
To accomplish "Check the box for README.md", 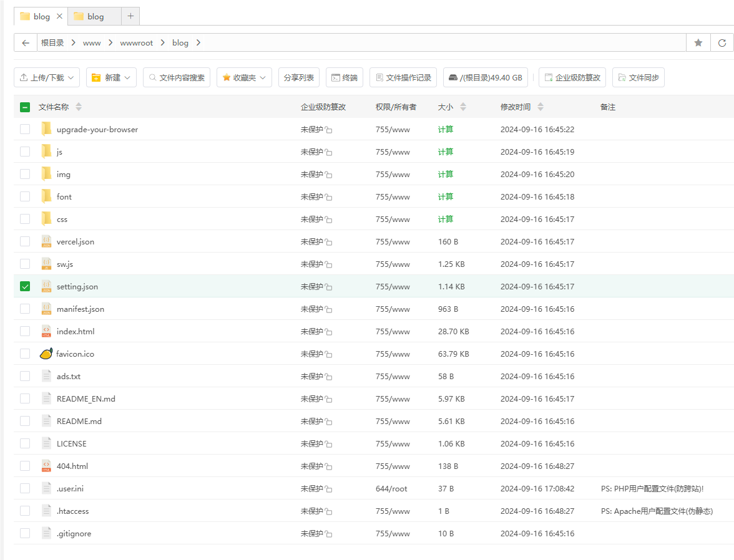I will [25, 421].
